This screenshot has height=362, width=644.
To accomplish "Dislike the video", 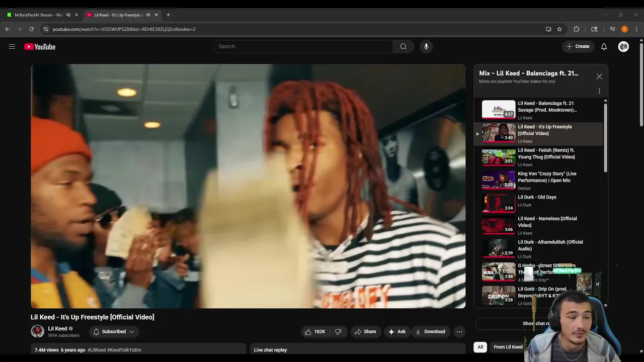I will (x=339, y=332).
